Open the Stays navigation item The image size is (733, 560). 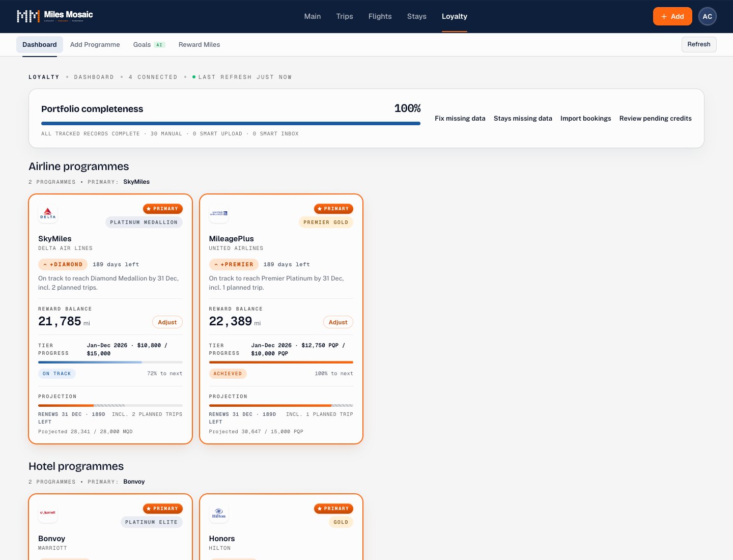click(417, 16)
